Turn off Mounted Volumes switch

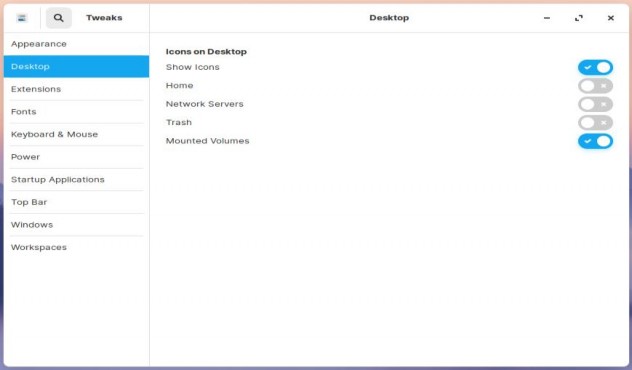click(x=595, y=141)
